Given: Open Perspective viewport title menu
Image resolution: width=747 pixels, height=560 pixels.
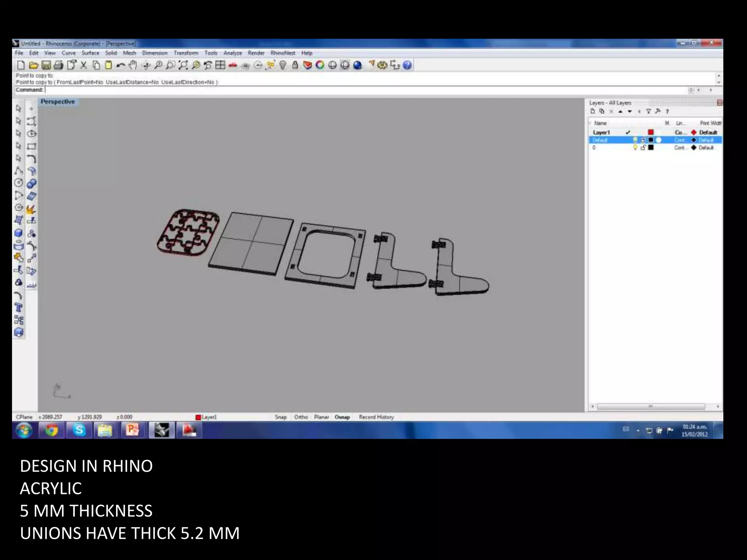Looking at the screenshot, I should (58, 102).
